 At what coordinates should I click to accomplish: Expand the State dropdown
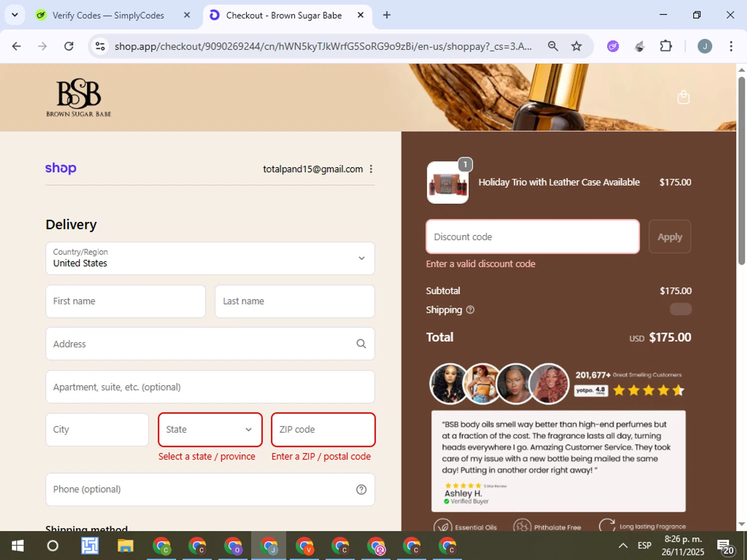click(x=210, y=430)
